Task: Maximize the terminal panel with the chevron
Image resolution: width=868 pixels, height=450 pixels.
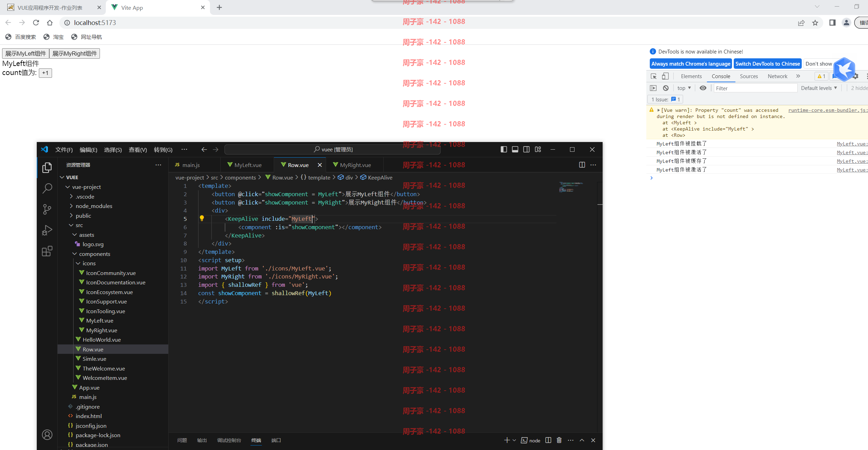Action: [582, 440]
